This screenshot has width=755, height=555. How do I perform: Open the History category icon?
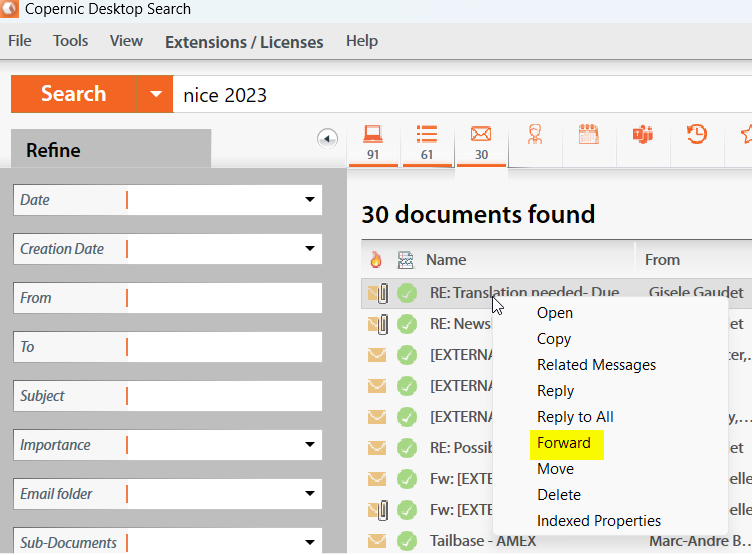[696, 135]
